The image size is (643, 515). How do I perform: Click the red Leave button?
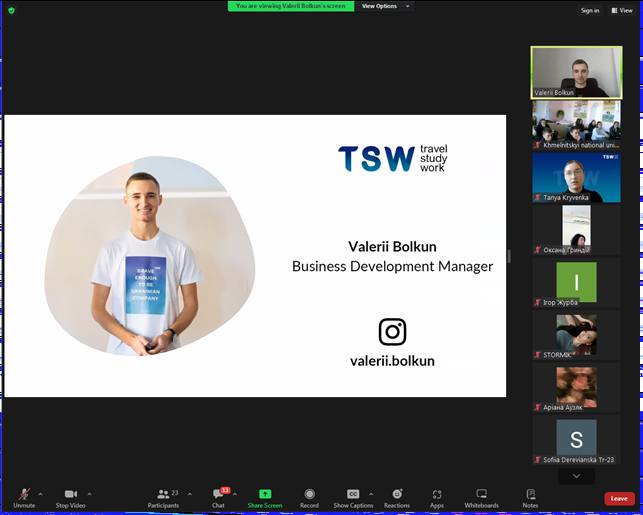(619, 498)
